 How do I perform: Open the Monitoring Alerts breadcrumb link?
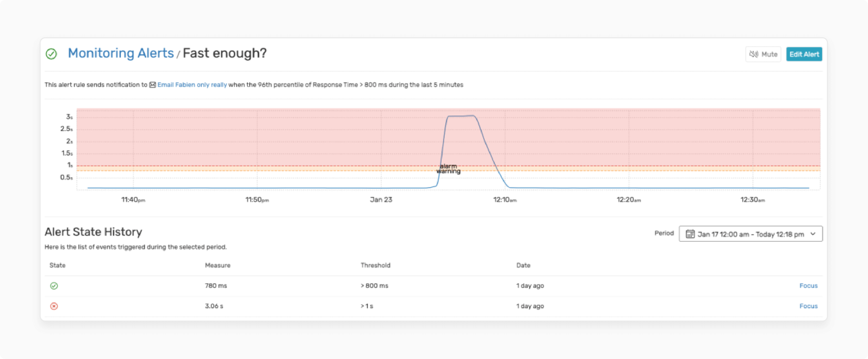point(121,53)
